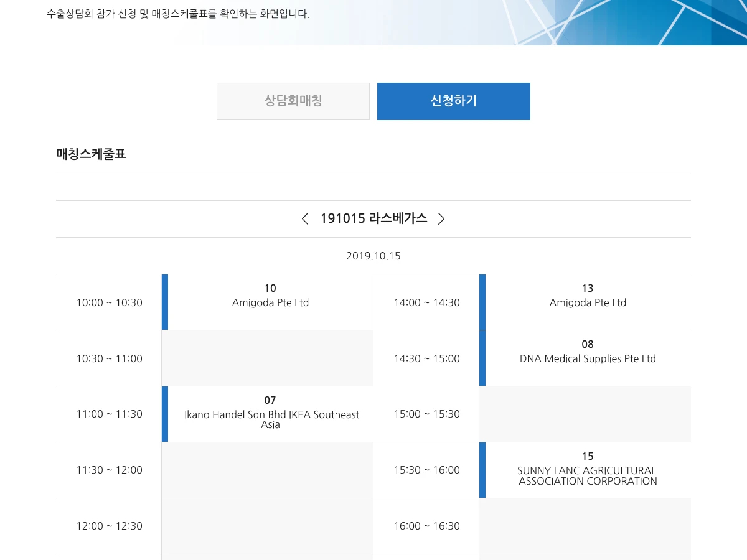Click the 15:30 ~ 16:00 time label
Image resolution: width=747 pixels, height=560 pixels.
click(x=426, y=470)
